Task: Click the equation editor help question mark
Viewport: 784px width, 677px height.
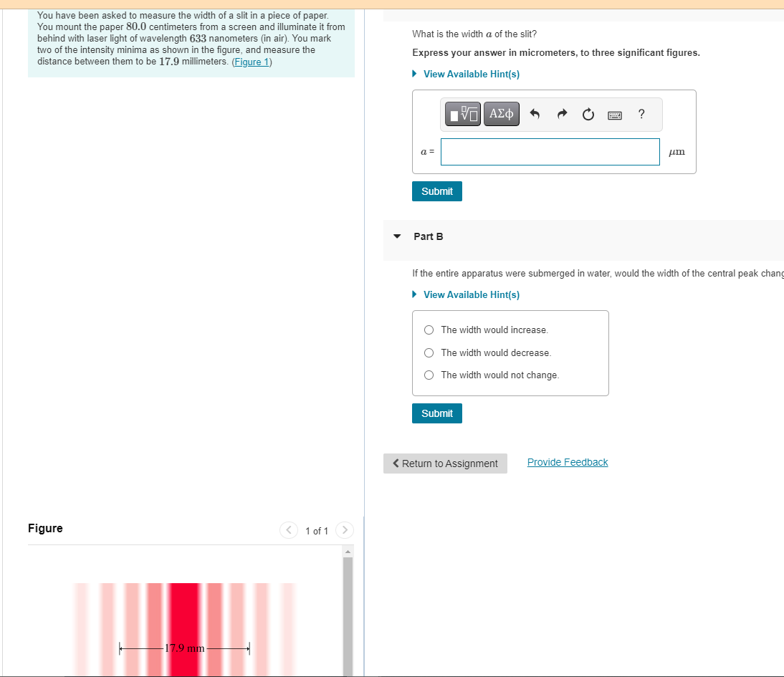Action: pyautogui.click(x=641, y=114)
